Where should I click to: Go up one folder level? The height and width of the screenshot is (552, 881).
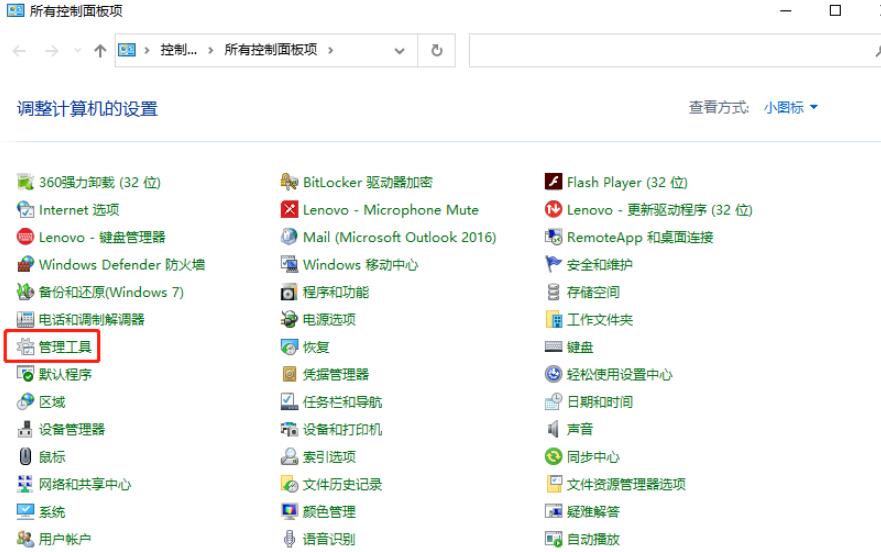tap(100, 51)
